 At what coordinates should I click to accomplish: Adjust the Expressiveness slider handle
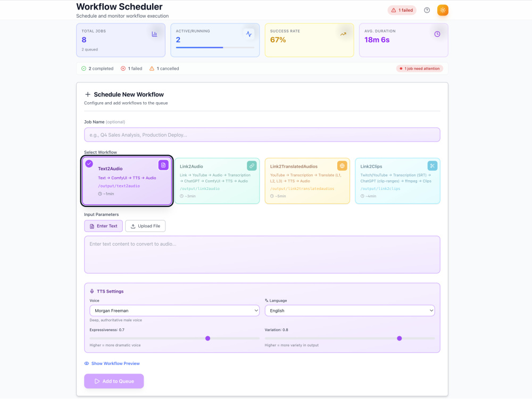point(207,338)
